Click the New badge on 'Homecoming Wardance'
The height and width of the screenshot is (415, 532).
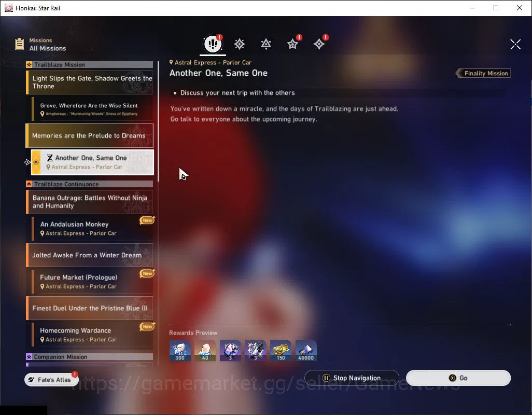pyautogui.click(x=147, y=326)
